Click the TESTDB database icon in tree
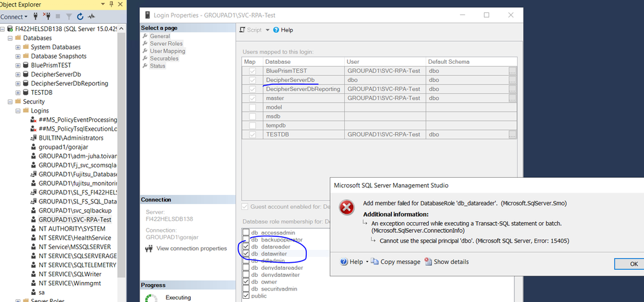Viewport: 644px width, 302px height. pos(26,92)
